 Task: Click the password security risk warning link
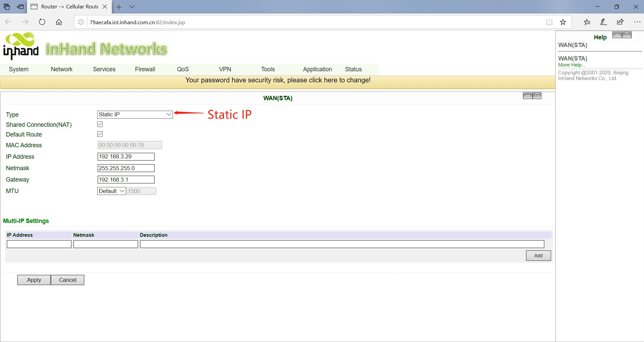pos(278,80)
